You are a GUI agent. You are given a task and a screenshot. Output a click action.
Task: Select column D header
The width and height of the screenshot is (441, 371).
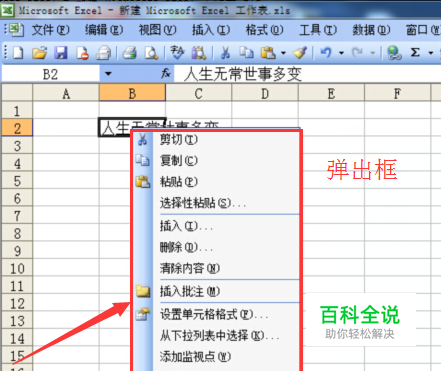coord(265,93)
